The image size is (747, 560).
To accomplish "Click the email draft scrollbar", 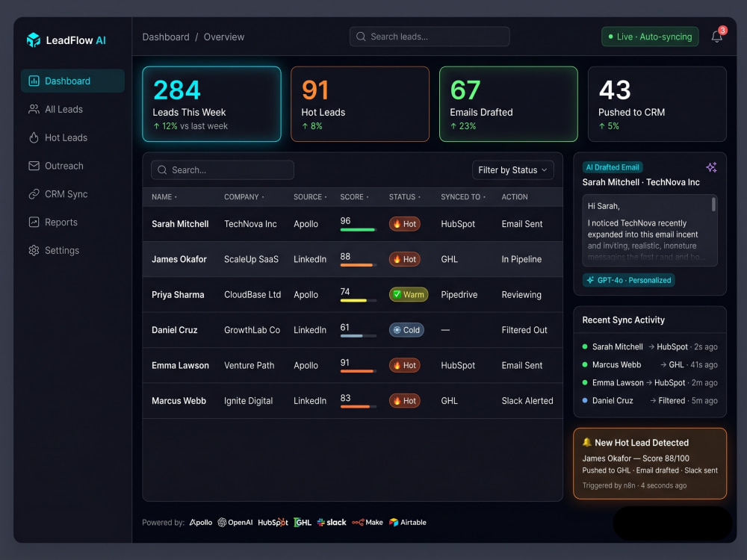I will pyautogui.click(x=713, y=205).
